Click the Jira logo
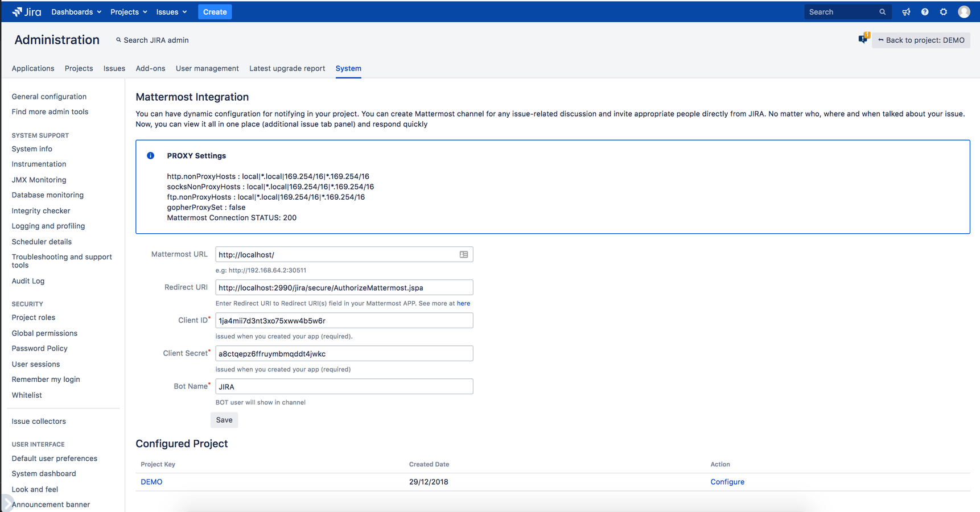 pyautogui.click(x=27, y=12)
